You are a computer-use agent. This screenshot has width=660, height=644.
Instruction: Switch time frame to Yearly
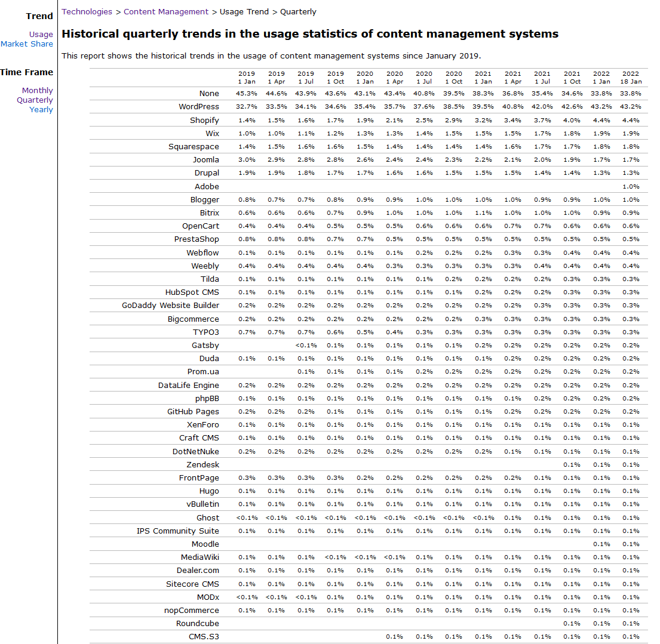pyautogui.click(x=41, y=110)
